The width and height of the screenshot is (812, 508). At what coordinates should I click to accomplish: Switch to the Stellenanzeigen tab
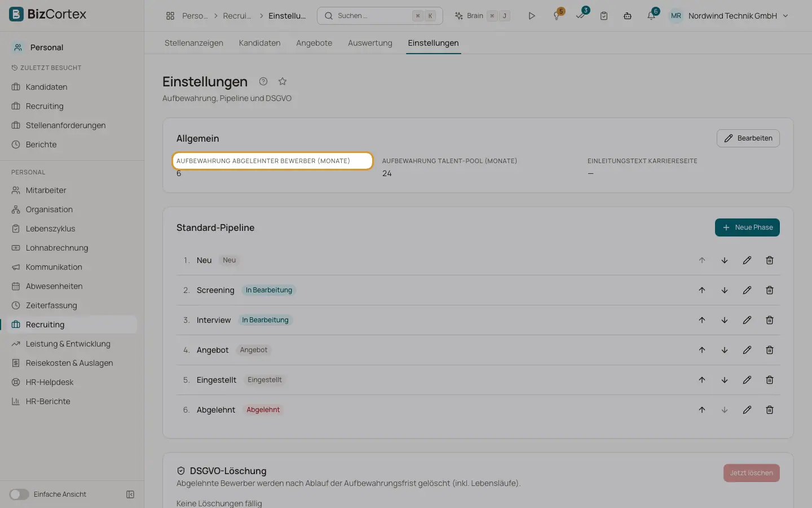[x=194, y=43]
